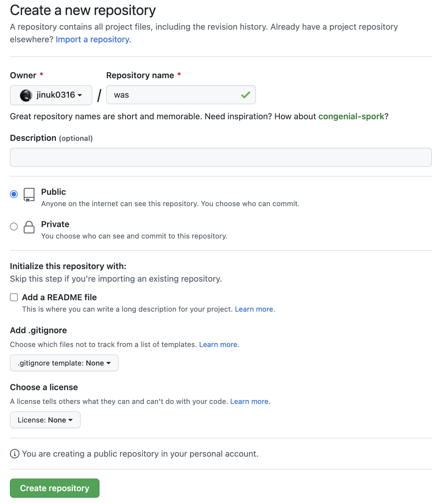Follow the Import a repository link
Viewport: 440px width, 504px height.
click(x=93, y=40)
